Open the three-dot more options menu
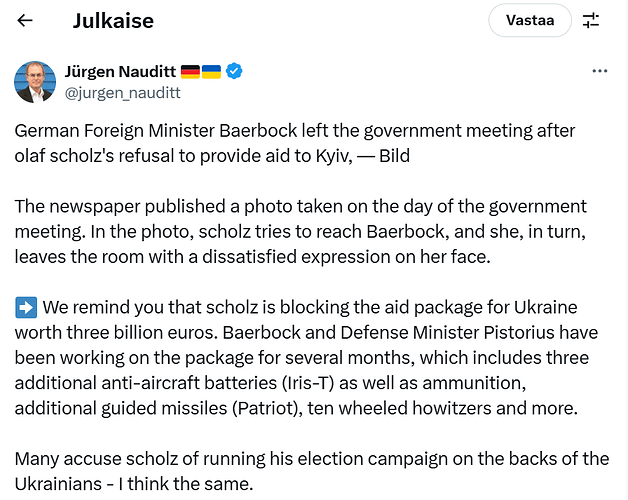Image resolution: width=628 pixels, height=500 pixels. coord(600,71)
